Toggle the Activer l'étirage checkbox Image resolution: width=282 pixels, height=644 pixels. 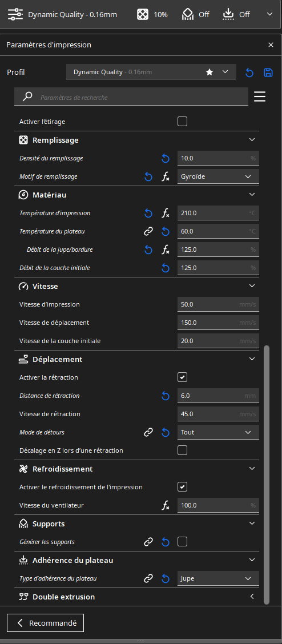tap(182, 122)
